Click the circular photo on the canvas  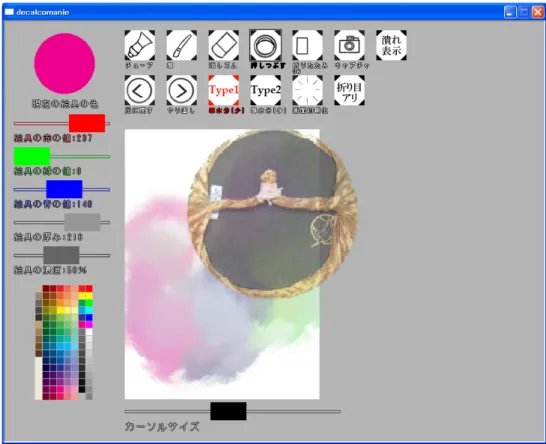click(x=272, y=213)
